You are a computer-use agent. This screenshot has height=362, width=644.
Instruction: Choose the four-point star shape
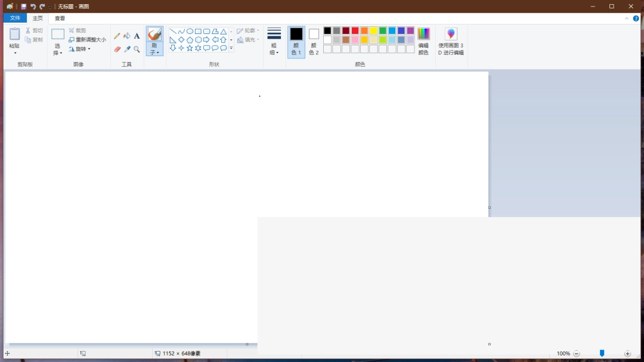pyautogui.click(x=181, y=48)
